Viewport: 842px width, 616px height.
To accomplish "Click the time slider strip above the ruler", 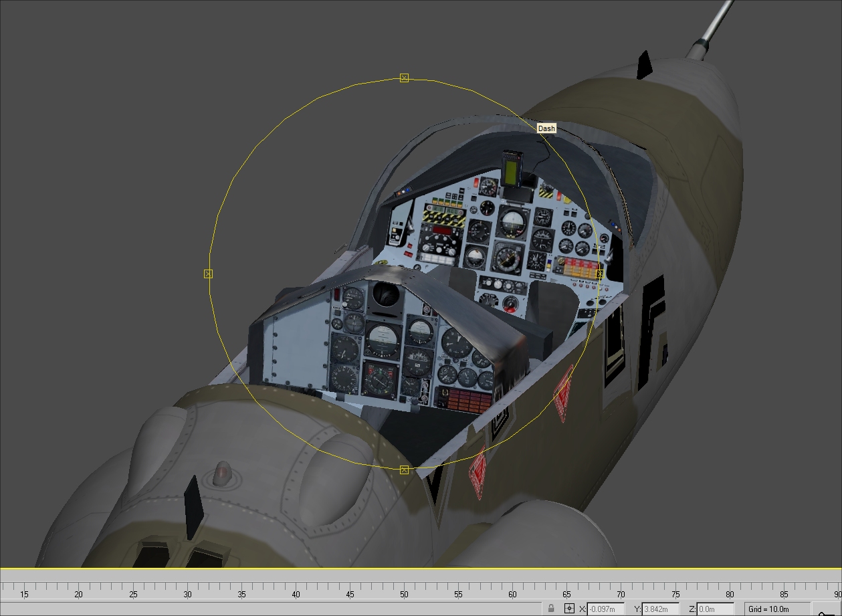I will 421,575.
